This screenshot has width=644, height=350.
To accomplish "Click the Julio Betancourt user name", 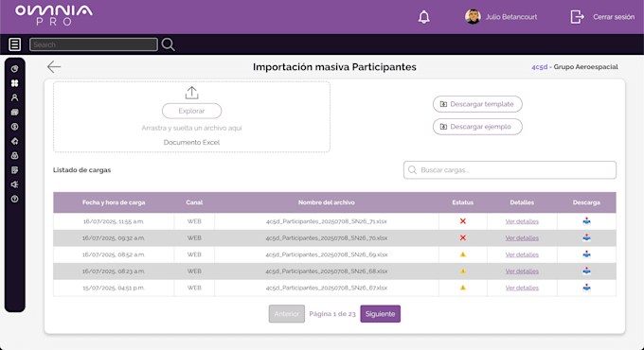I will coord(511,17).
